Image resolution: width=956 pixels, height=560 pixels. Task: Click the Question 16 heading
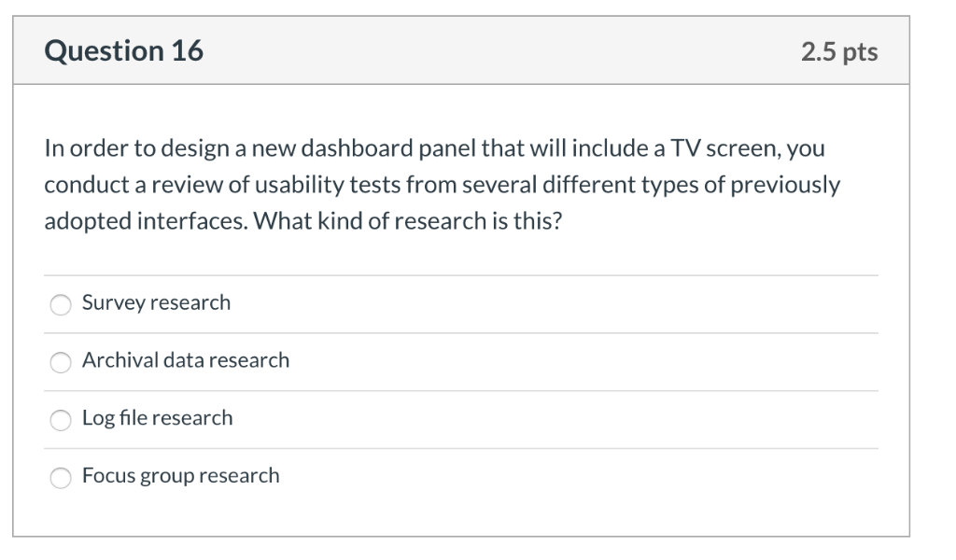[124, 50]
